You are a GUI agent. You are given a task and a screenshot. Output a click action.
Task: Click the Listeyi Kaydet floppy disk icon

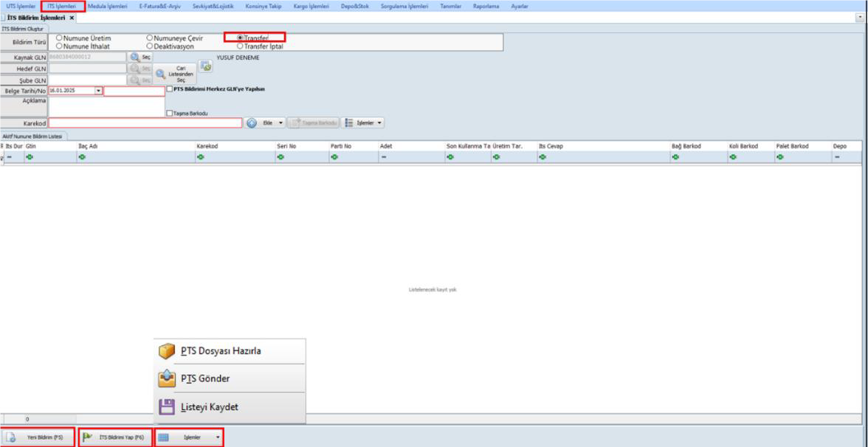(168, 406)
